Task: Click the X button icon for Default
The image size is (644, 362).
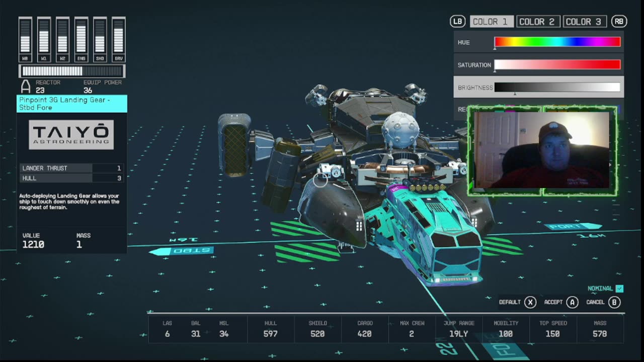Action: click(530, 302)
